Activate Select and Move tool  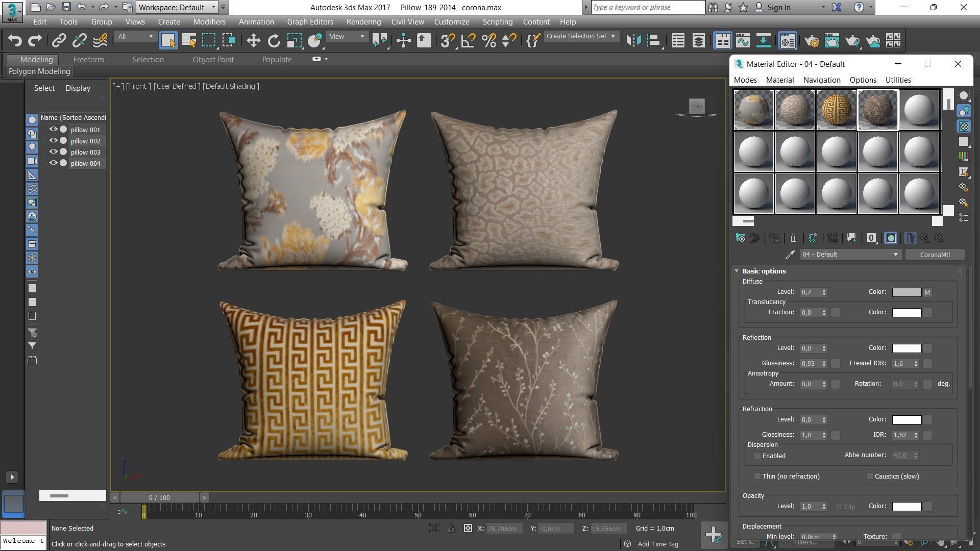[253, 41]
